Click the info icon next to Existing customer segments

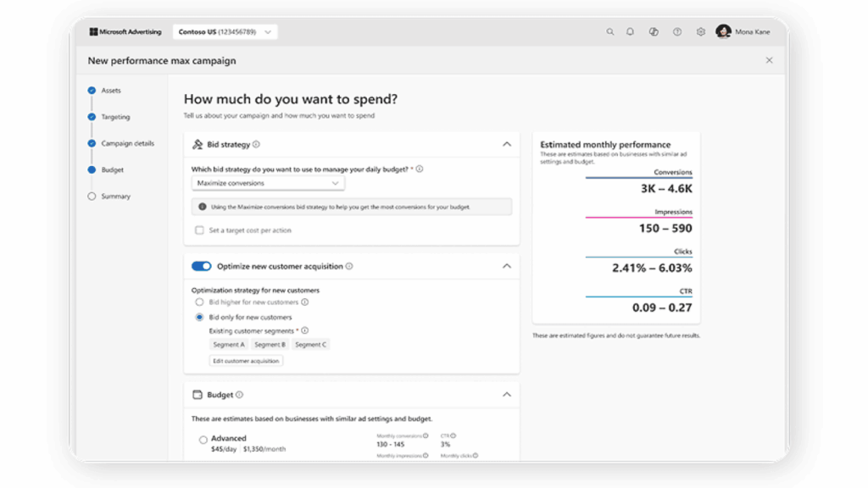click(x=303, y=330)
